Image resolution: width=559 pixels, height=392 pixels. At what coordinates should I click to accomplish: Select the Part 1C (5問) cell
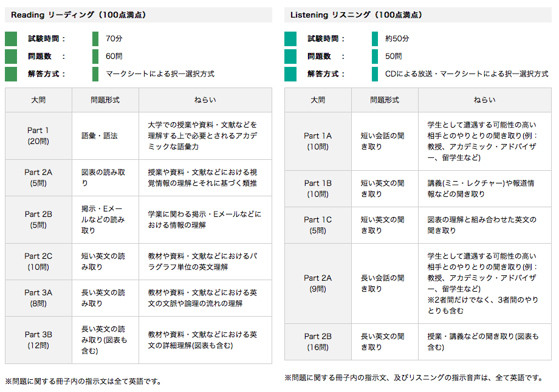(x=318, y=225)
